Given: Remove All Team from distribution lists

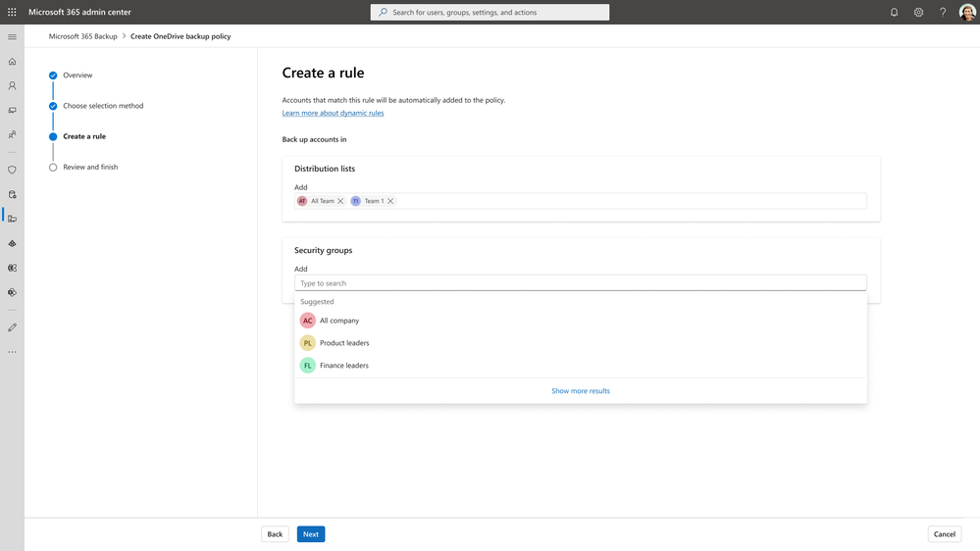Looking at the screenshot, I should pyautogui.click(x=340, y=201).
